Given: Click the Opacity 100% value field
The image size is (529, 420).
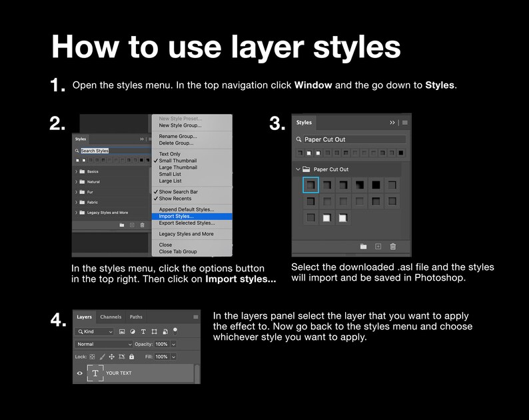Looking at the screenshot, I should click(163, 345).
